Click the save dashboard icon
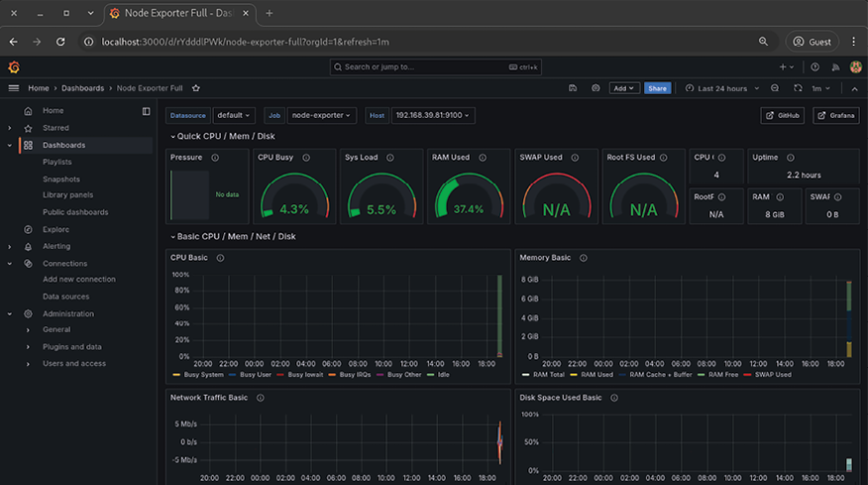This screenshot has height=485, width=868. point(573,88)
